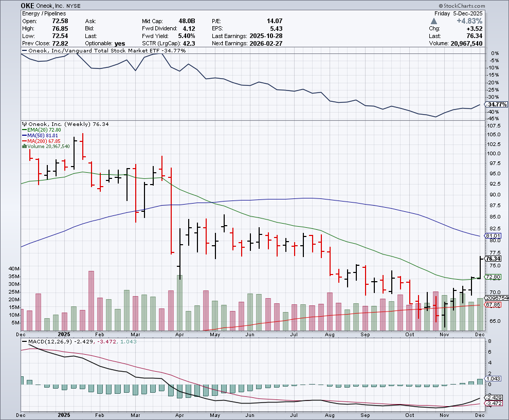The width and height of the screenshot is (509, 420).
Task: Click the Fwd Yield 5.40% value
Action: 187,36
